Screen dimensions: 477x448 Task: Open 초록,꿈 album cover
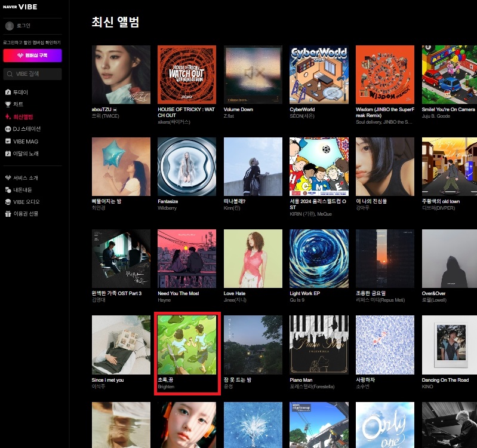(x=187, y=345)
